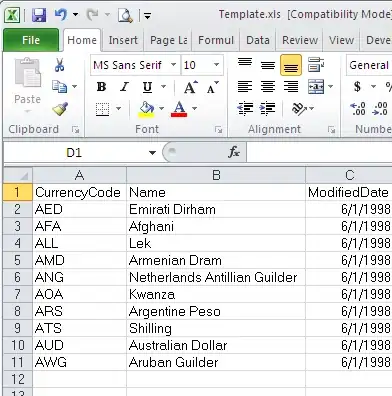Screen dimensions: 392x396
Task: Center the text horizontally
Action: 268,87
